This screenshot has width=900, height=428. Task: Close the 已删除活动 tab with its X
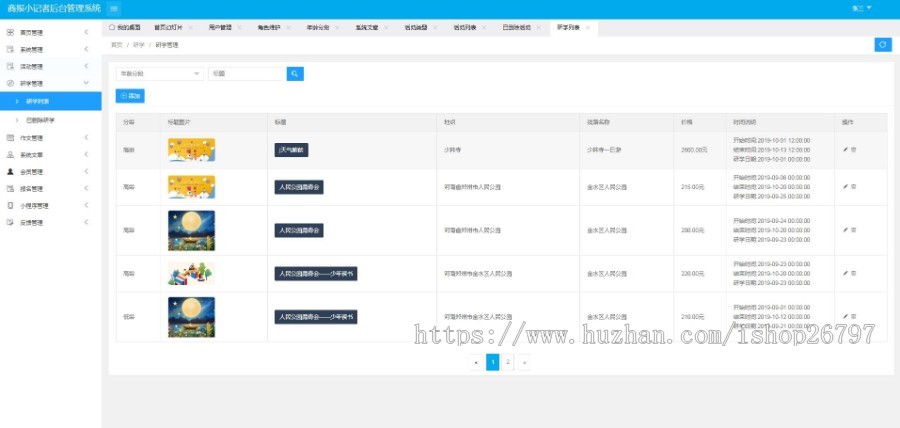pyautogui.click(x=538, y=28)
